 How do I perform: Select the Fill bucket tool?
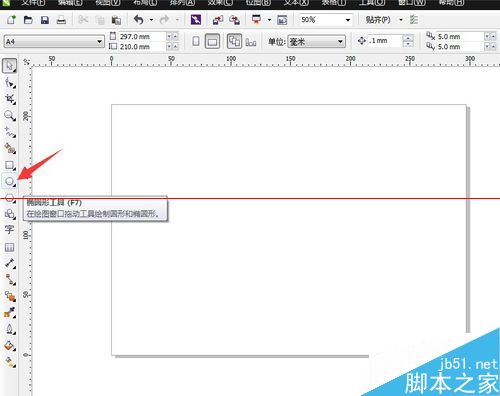tap(10, 346)
